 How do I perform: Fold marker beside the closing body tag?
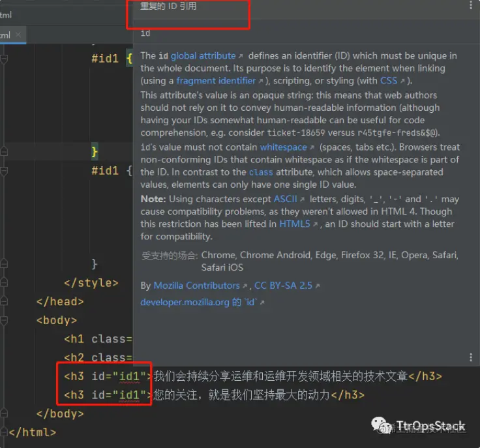pyautogui.click(x=4, y=413)
